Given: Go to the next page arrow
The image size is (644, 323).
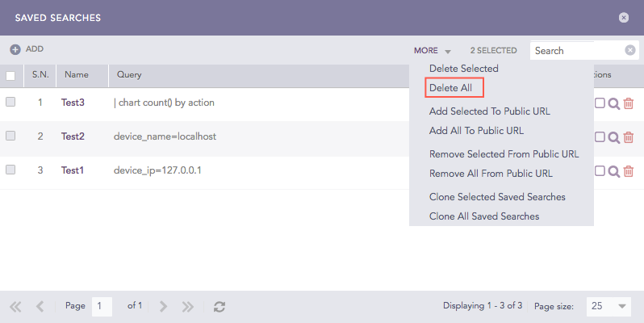Looking at the screenshot, I should pyautogui.click(x=164, y=307).
